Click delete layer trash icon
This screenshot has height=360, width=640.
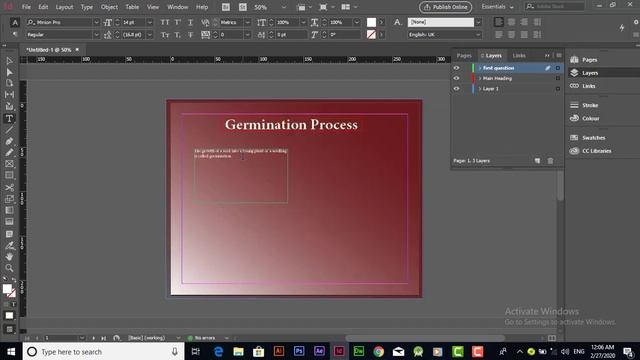coord(550,161)
